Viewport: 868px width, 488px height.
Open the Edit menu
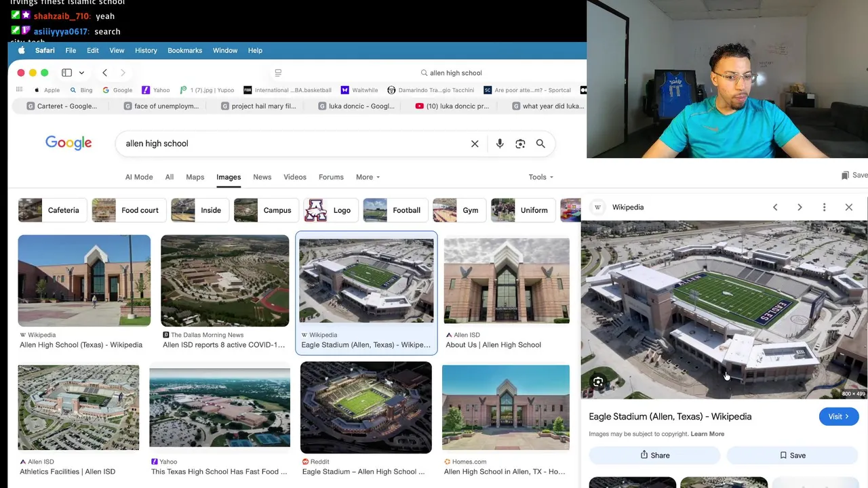[93, 50]
